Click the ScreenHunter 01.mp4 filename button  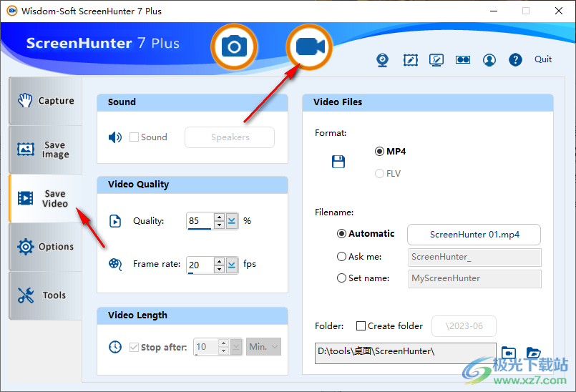click(x=474, y=235)
